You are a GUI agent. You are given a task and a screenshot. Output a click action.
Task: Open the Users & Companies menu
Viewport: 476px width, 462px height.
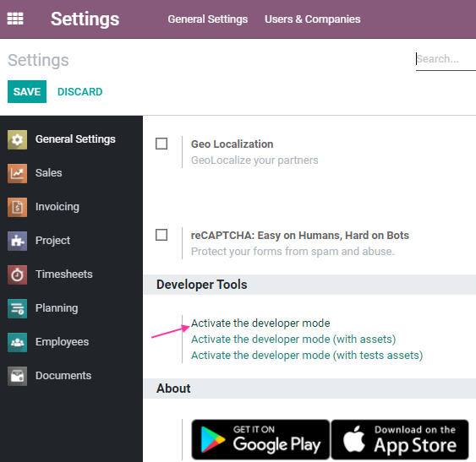(x=312, y=19)
